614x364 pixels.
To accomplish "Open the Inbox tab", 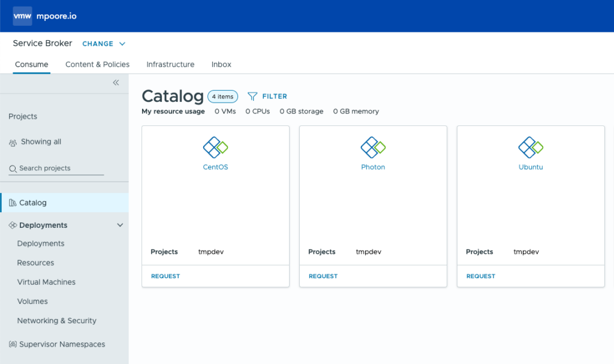I will point(221,64).
